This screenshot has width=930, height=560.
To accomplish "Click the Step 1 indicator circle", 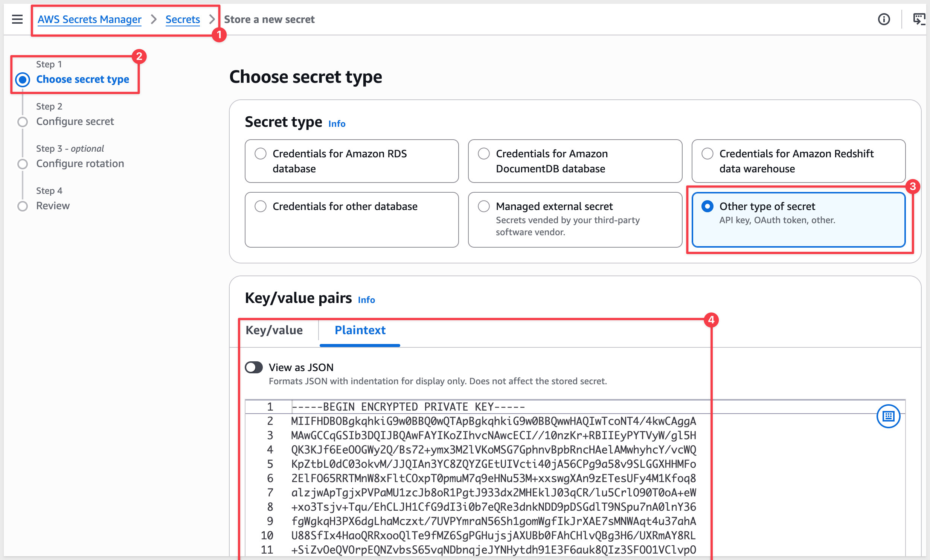I will pyautogui.click(x=23, y=80).
